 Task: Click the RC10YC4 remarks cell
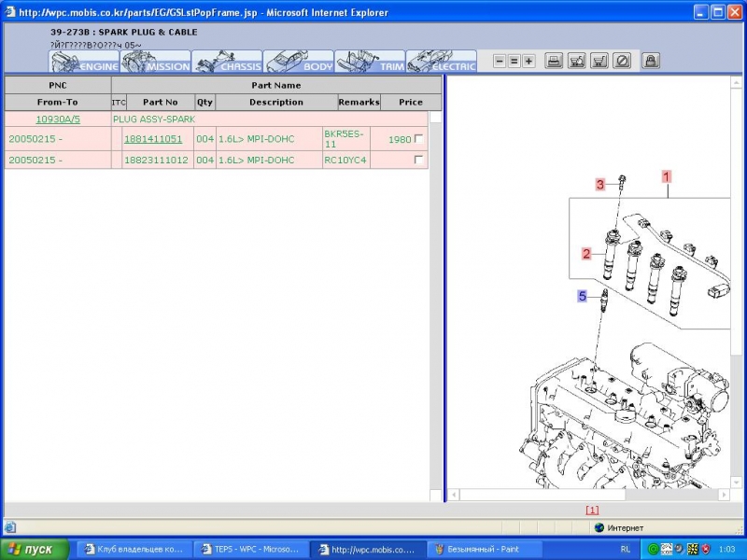pos(345,160)
